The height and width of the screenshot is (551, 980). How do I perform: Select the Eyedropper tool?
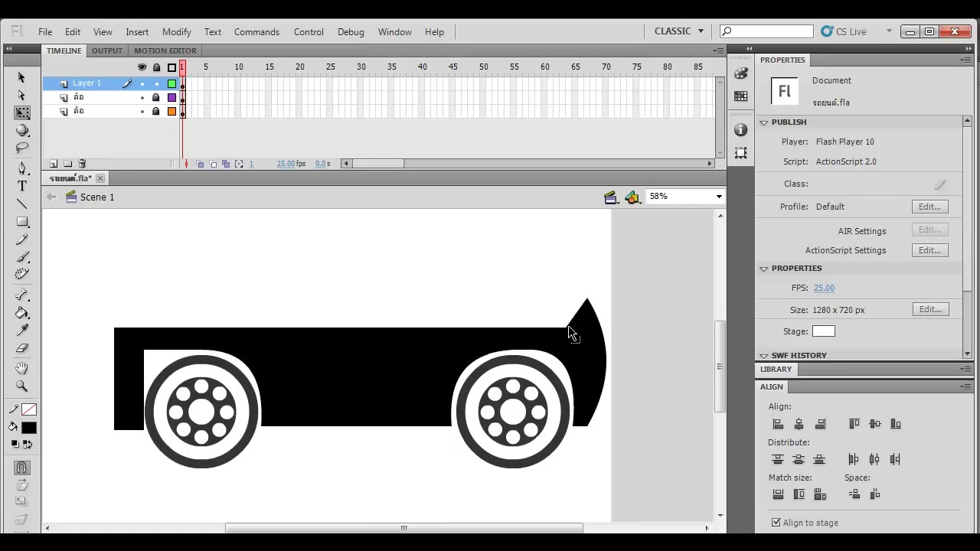point(21,331)
